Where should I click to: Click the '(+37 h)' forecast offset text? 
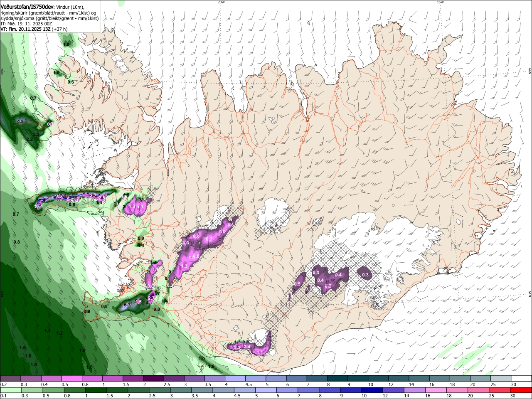(60, 29)
